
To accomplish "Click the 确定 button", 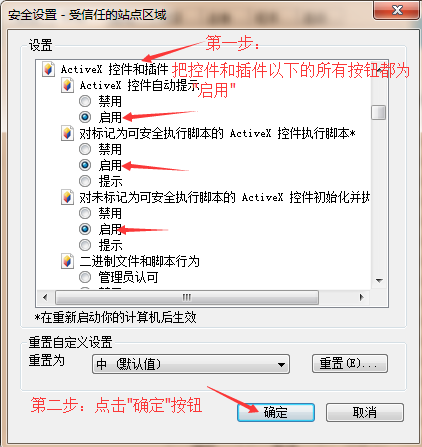I will pyautogui.click(x=276, y=412).
